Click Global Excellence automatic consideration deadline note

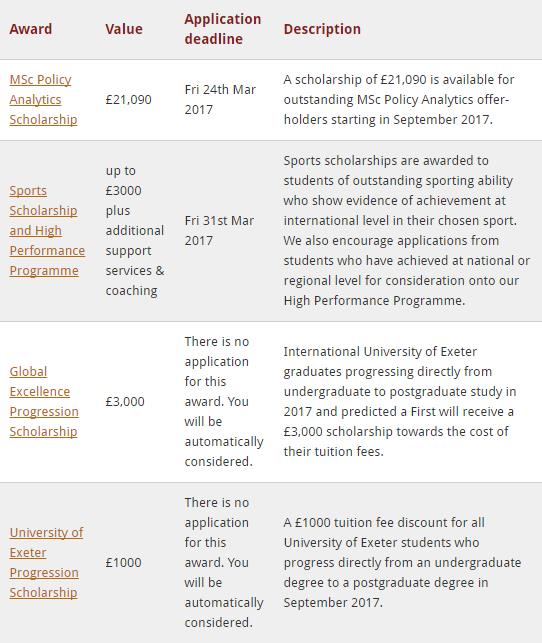click(224, 401)
